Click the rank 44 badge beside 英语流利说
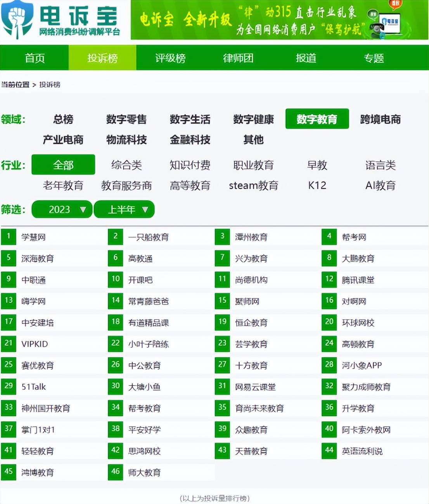Viewport: 429px width, 504px height. (329, 450)
